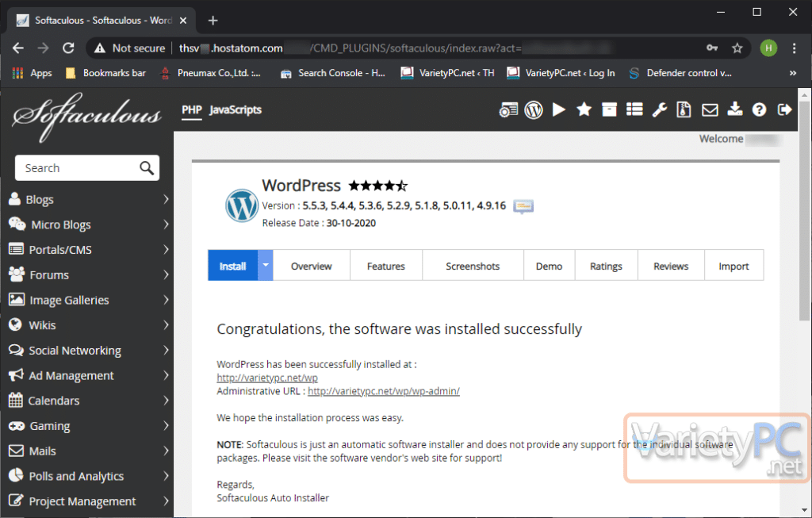
Task: Expand the Image Galleries category
Action: click(x=89, y=300)
